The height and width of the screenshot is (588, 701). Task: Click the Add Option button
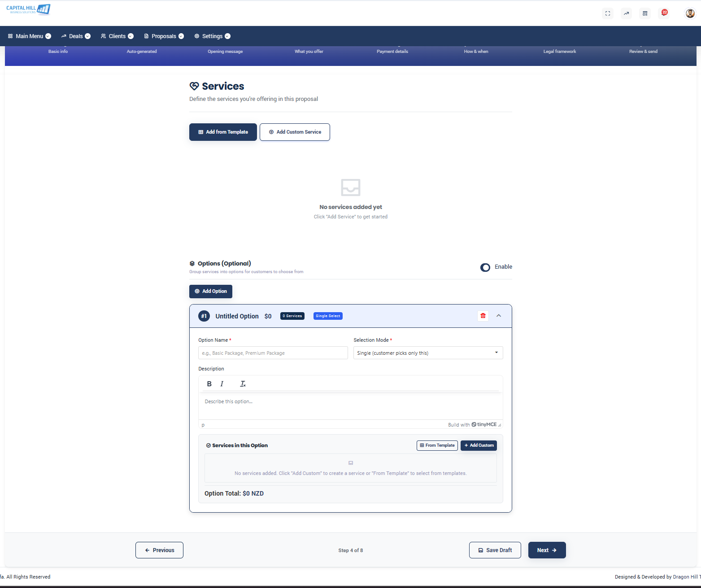[x=211, y=292]
